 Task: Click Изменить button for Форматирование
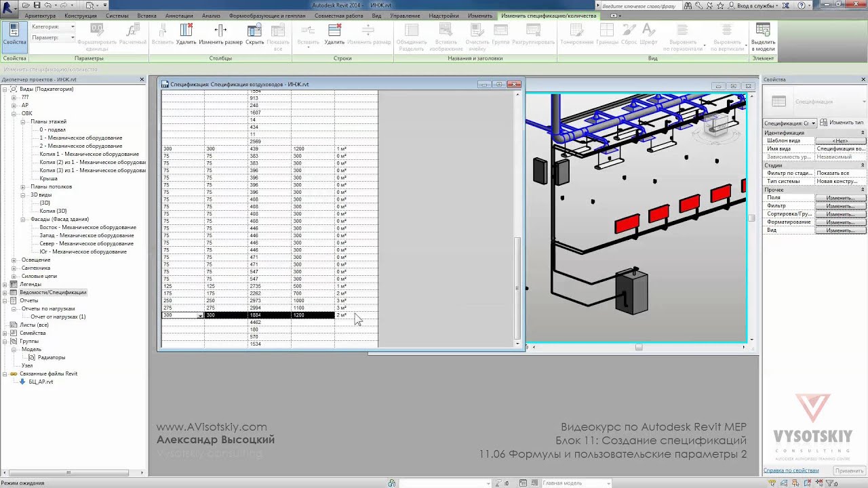(x=840, y=222)
